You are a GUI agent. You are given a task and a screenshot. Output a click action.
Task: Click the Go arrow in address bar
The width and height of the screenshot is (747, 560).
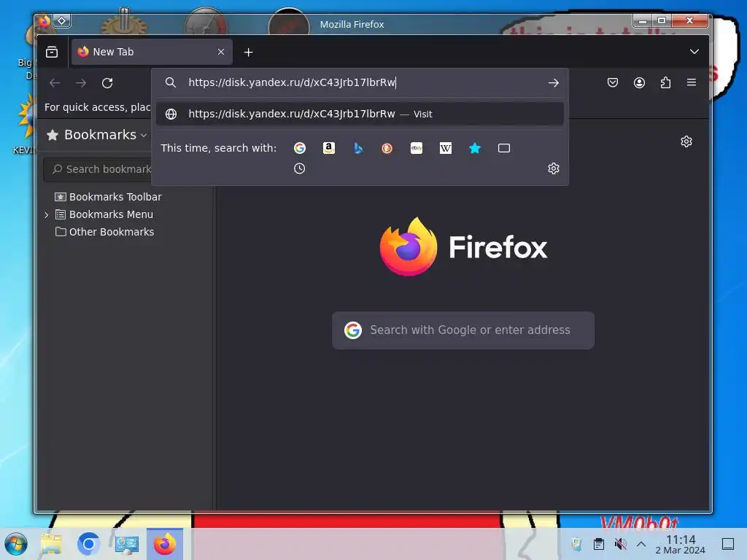pyautogui.click(x=553, y=83)
